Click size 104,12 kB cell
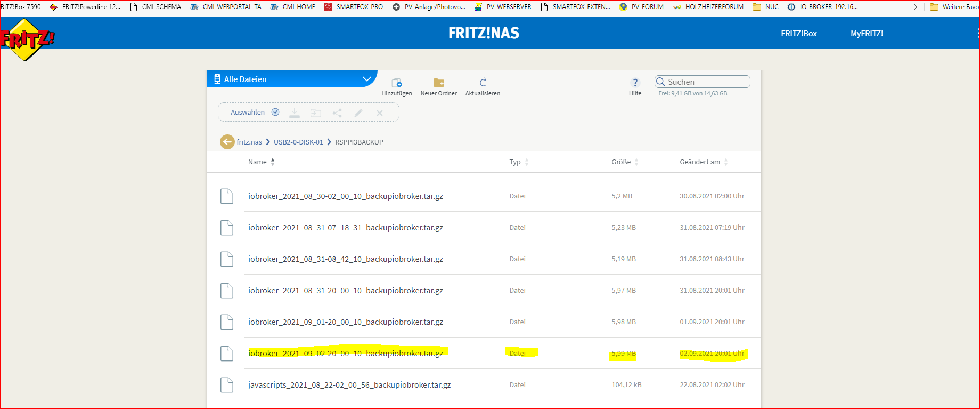 [x=626, y=385]
